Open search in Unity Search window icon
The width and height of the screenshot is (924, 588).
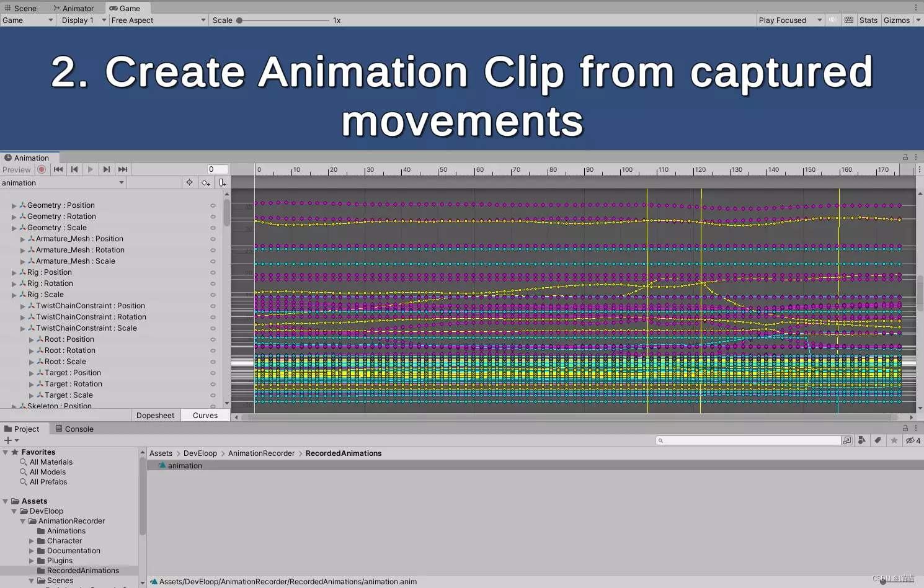click(x=847, y=440)
